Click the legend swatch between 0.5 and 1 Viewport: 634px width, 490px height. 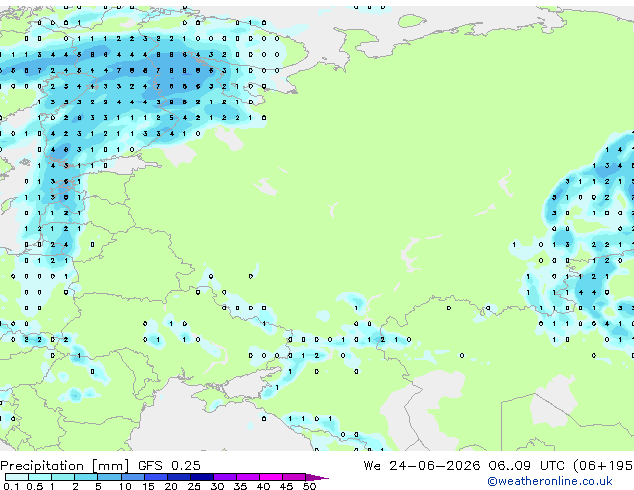pyautogui.click(x=40, y=477)
